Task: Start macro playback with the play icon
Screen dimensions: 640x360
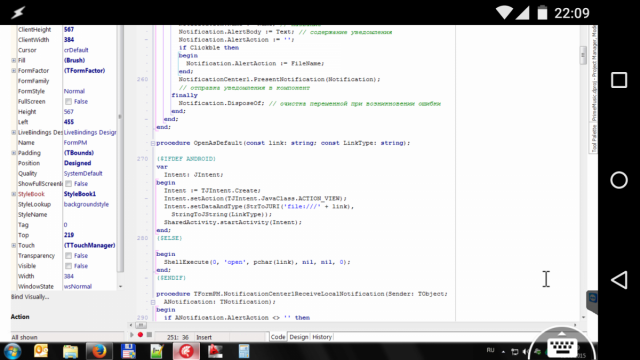Action: 131,335
